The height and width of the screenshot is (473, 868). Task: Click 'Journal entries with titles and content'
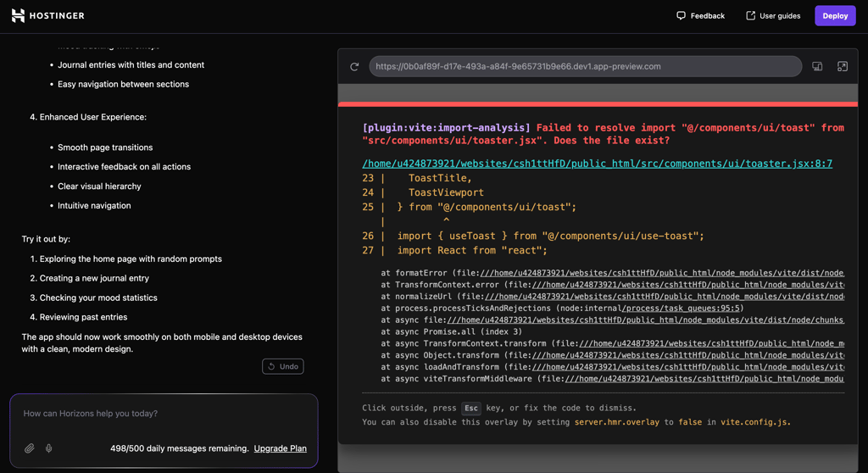click(x=131, y=64)
